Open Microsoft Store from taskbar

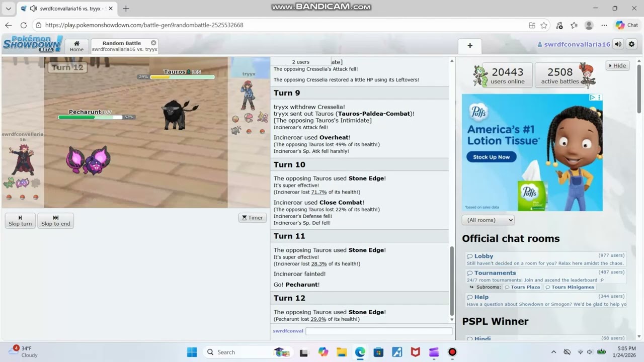point(378,352)
